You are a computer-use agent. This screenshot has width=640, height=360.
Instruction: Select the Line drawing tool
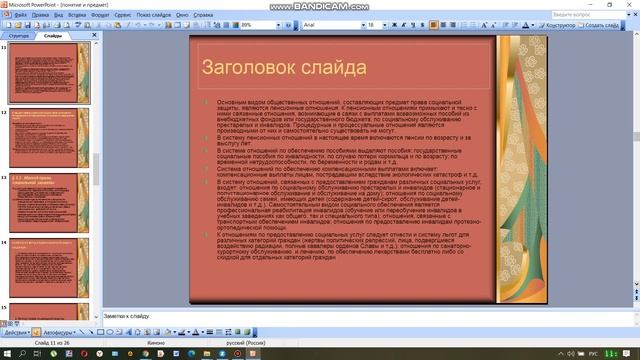82,332
